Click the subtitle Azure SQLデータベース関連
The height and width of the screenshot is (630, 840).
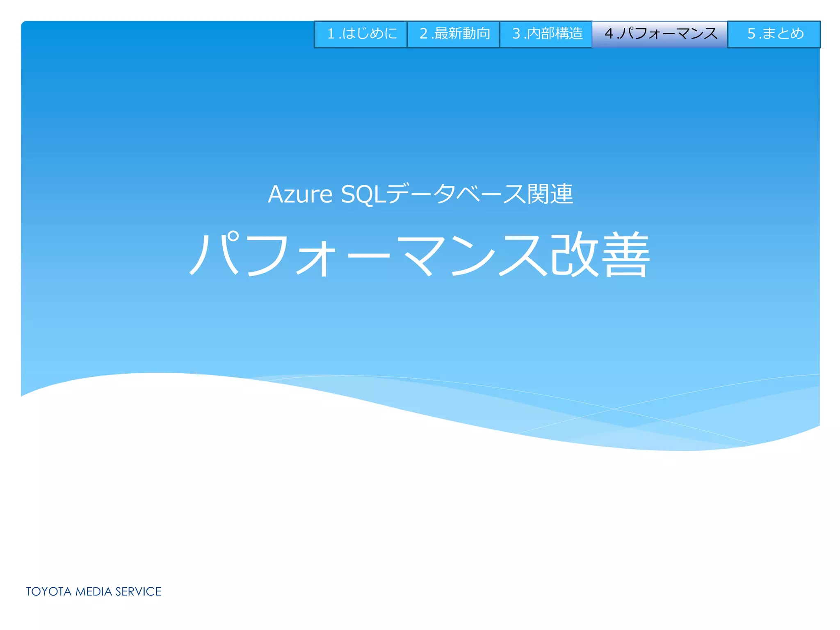tap(420, 194)
